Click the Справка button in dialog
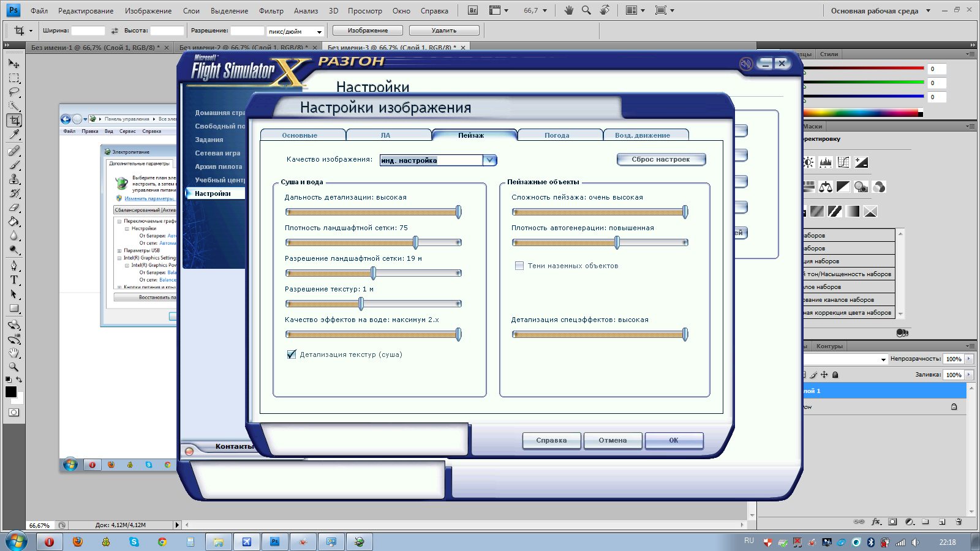The height and width of the screenshot is (551, 980). tap(551, 440)
